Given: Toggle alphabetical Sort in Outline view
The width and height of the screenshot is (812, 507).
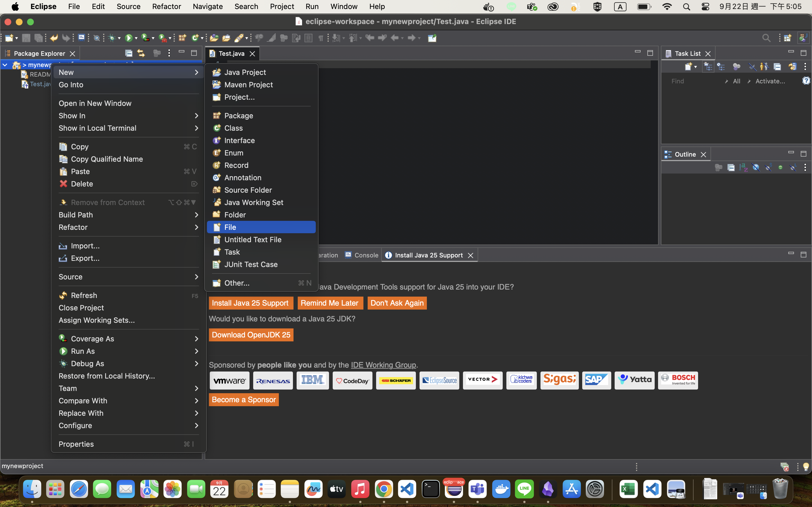Looking at the screenshot, I should [743, 167].
